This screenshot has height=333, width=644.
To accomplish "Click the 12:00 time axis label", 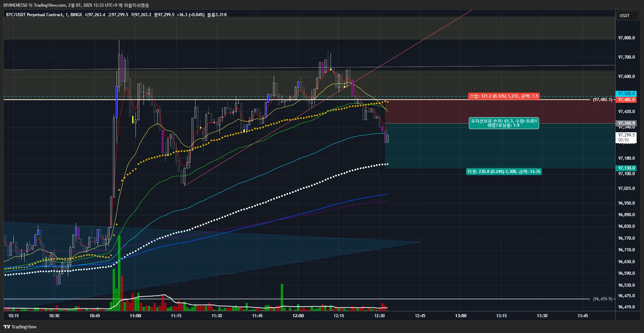I will pyautogui.click(x=298, y=316).
